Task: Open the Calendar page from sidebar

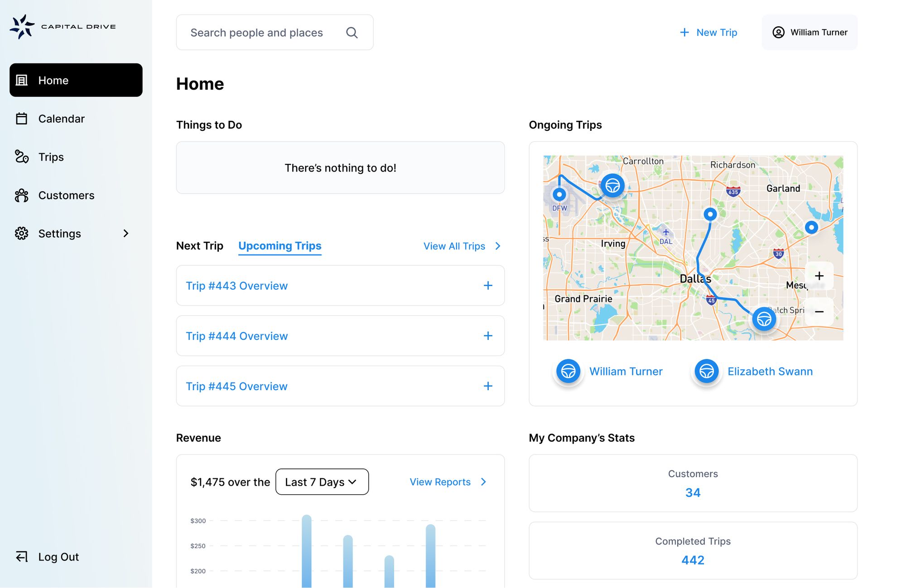Action: pyautogui.click(x=61, y=119)
